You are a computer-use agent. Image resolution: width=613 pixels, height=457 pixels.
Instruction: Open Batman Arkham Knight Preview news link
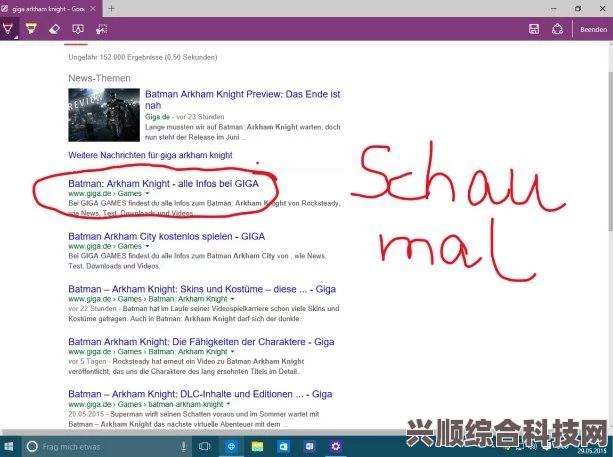242,100
